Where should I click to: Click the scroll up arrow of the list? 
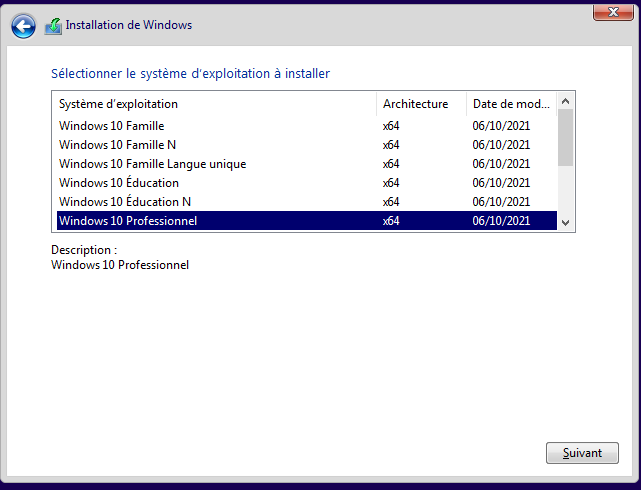(566, 101)
